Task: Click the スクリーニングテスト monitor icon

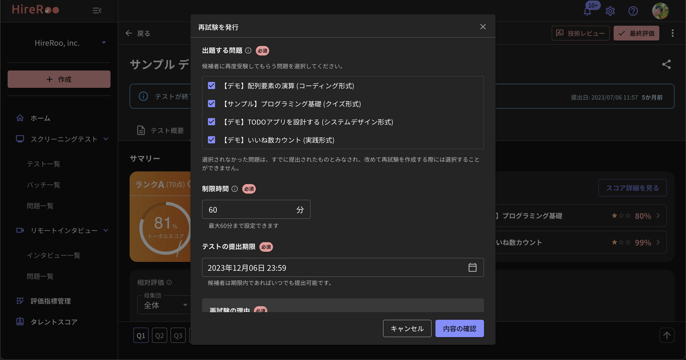Action: (x=20, y=139)
